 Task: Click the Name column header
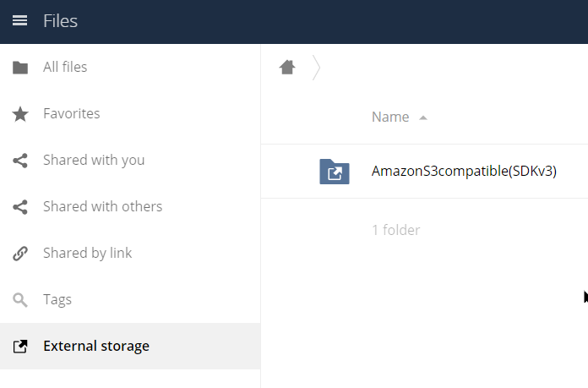(390, 117)
